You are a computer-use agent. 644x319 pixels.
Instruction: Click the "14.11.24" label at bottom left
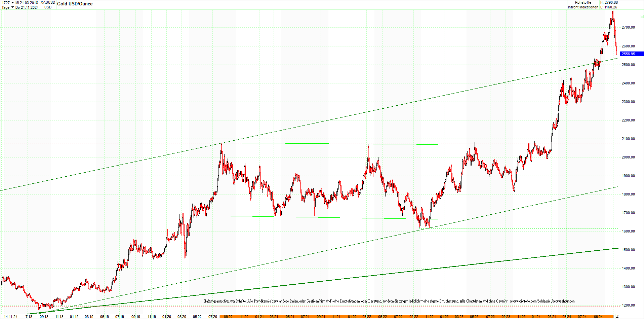click(10, 316)
